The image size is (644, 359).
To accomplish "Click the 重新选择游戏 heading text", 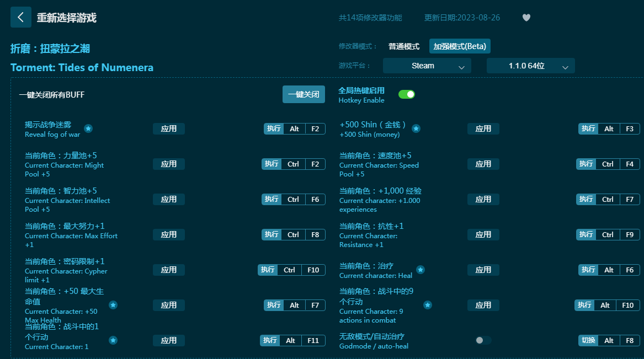I will tap(67, 18).
